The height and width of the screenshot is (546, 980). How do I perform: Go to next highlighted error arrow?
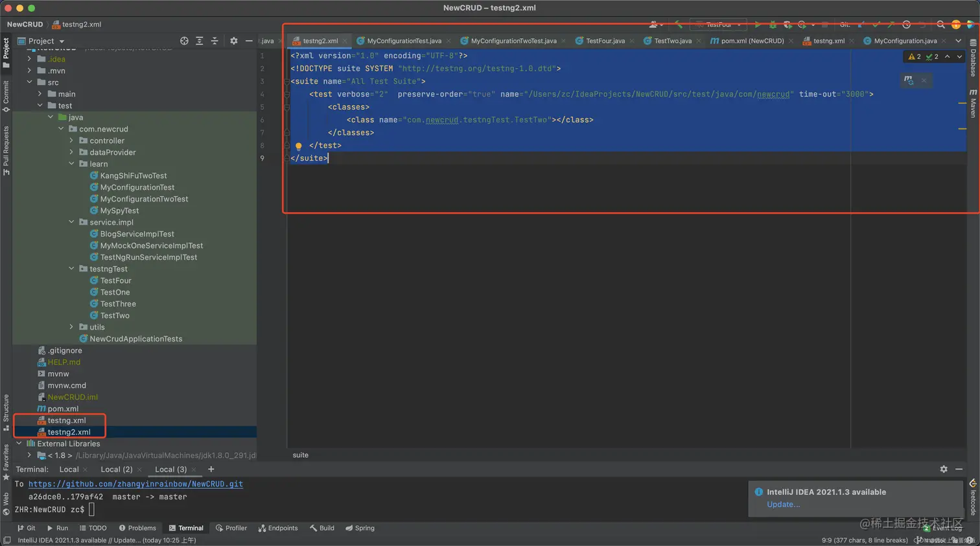960,57
